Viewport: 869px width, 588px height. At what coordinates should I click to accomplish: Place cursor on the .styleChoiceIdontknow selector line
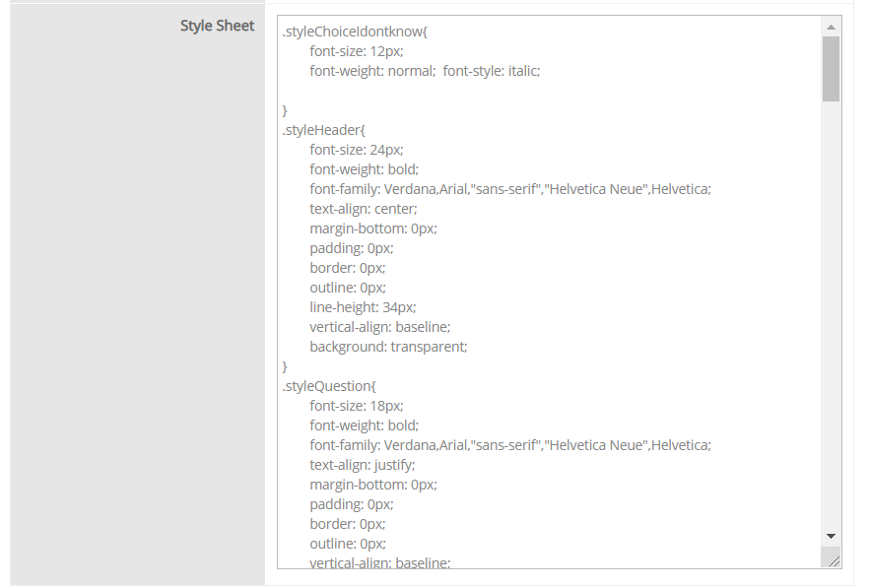click(x=355, y=32)
